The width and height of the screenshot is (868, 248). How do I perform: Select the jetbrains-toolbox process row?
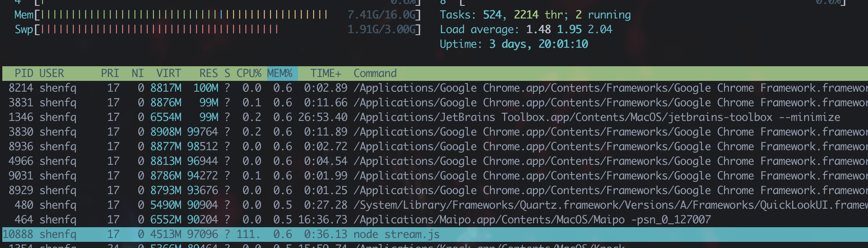435,117
